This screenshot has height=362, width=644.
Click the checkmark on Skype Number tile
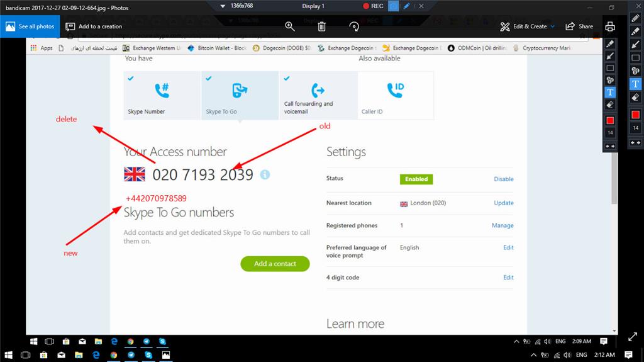131,78
